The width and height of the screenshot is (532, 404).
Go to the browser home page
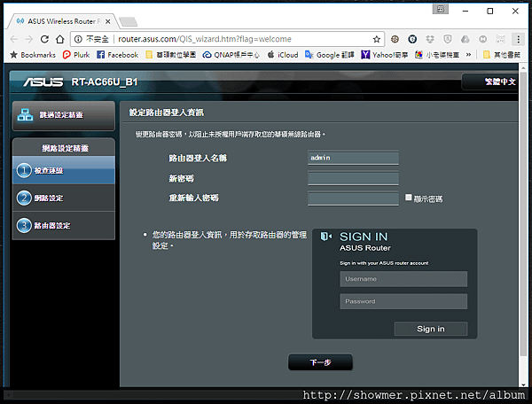[x=60, y=39]
